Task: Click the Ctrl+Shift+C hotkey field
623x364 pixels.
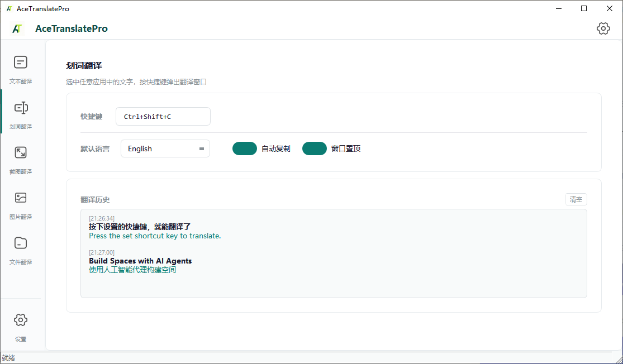Action: pyautogui.click(x=163, y=116)
